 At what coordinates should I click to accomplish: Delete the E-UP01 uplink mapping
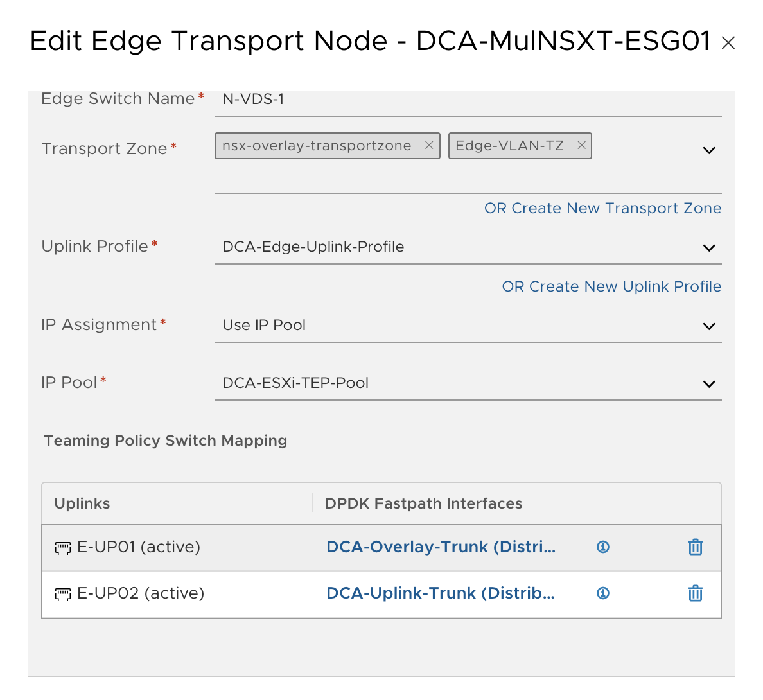point(695,547)
